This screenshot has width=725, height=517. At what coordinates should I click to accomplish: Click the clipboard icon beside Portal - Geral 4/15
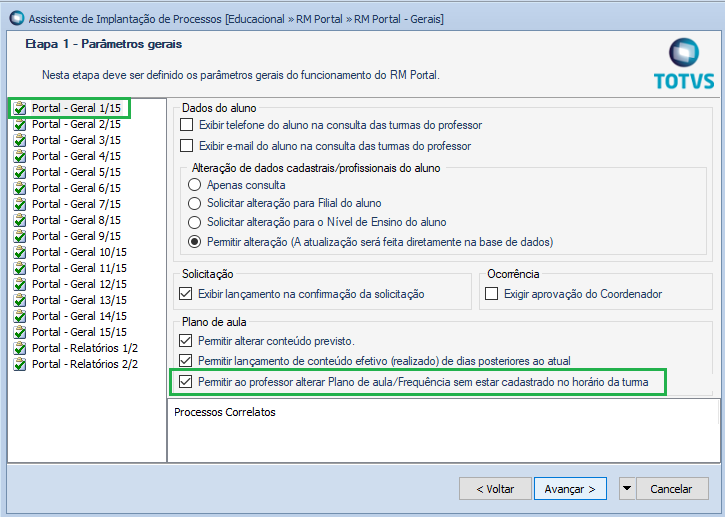point(20,156)
